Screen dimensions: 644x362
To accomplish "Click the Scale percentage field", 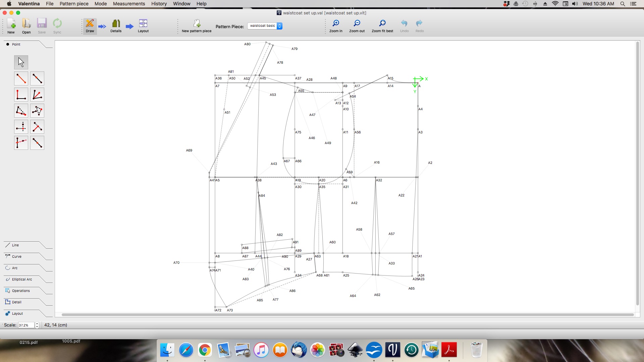I will pos(26,325).
